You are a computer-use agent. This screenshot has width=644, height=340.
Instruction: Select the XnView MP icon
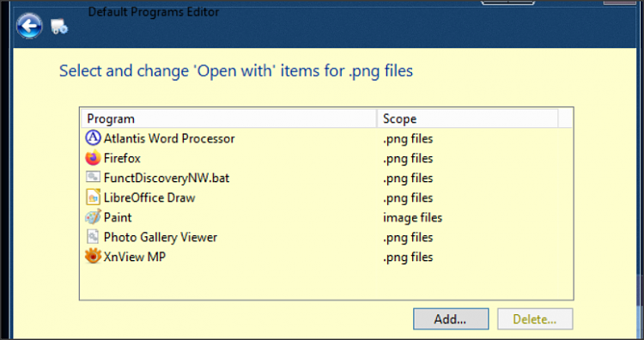(94, 256)
